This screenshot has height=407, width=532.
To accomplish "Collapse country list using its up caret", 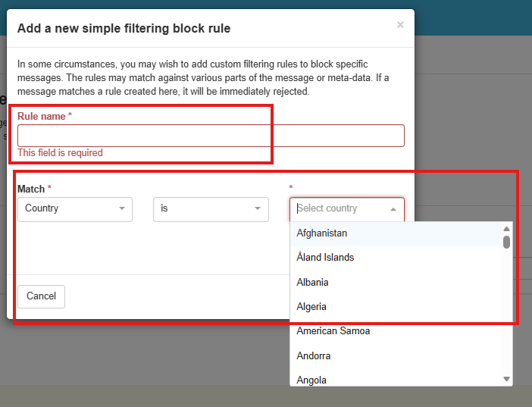I will 393,209.
